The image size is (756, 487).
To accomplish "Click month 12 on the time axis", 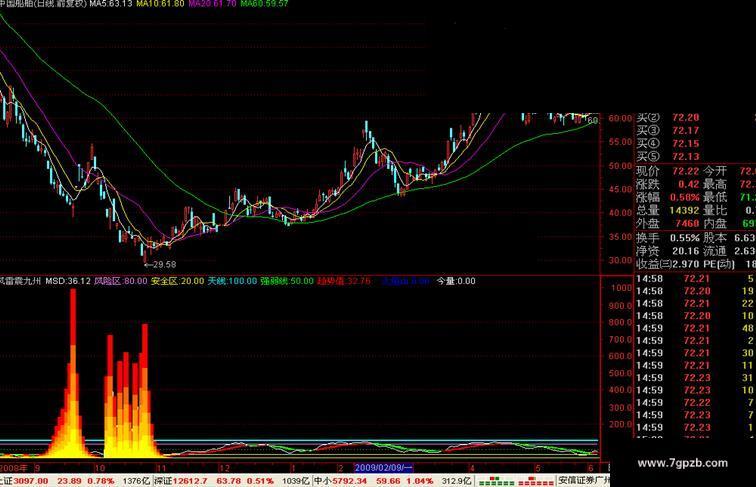I will click(224, 468).
